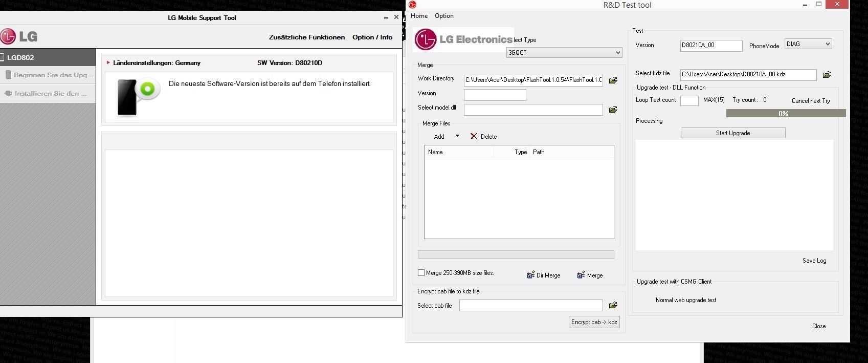Click the Start Upgrade button
868x363 pixels.
733,133
